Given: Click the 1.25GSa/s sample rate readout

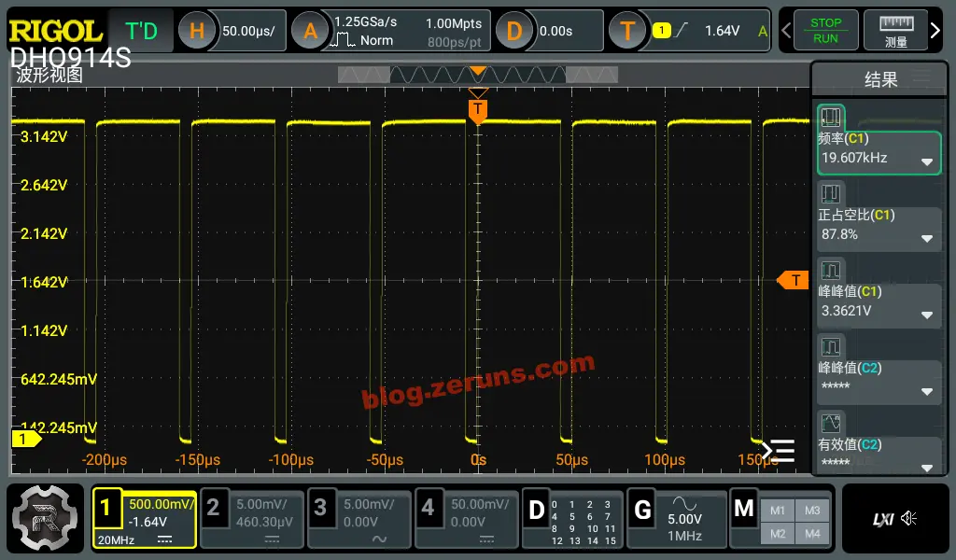Looking at the screenshot, I should (x=366, y=22).
